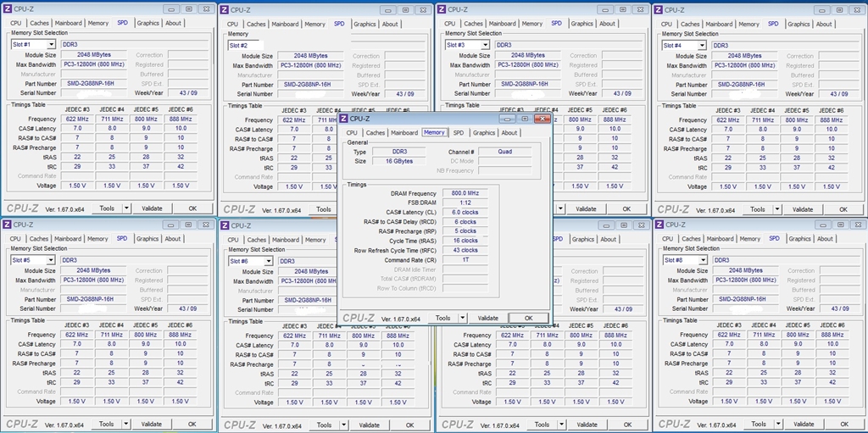
Task: Select Graphics tab in Slot #1 window
Action: pos(147,23)
